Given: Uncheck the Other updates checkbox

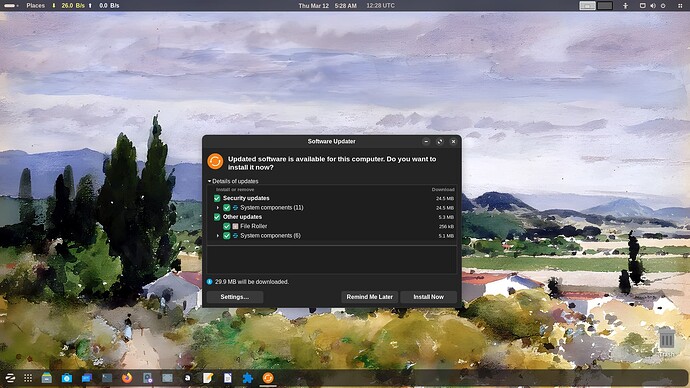Looking at the screenshot, I should [217, 217].
